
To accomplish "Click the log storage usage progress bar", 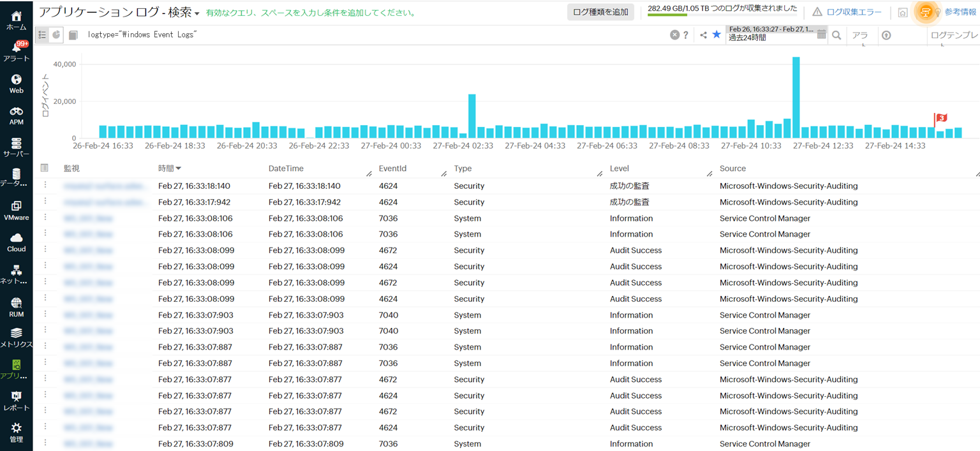I will 668,15.
